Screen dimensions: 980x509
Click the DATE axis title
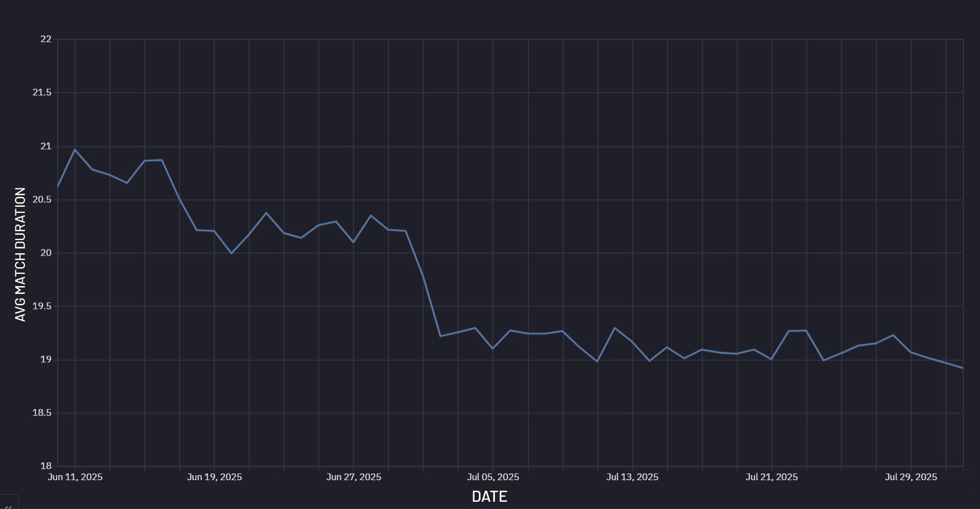[489, 496]
